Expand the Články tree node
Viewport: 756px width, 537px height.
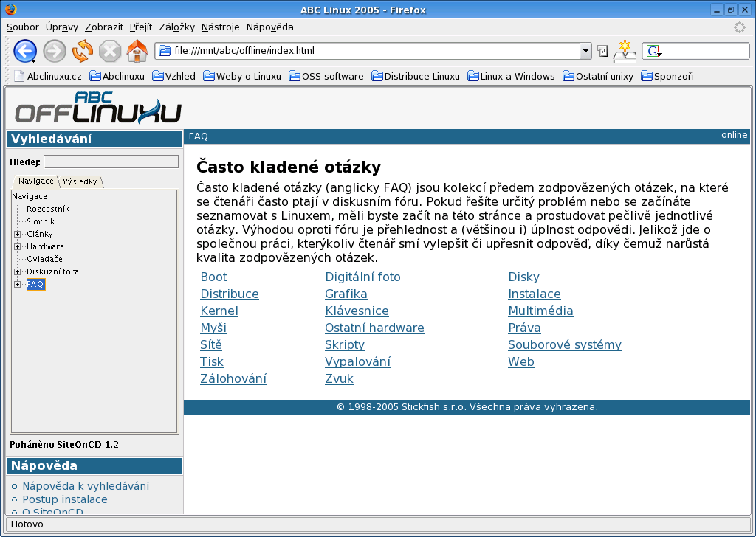17,234
